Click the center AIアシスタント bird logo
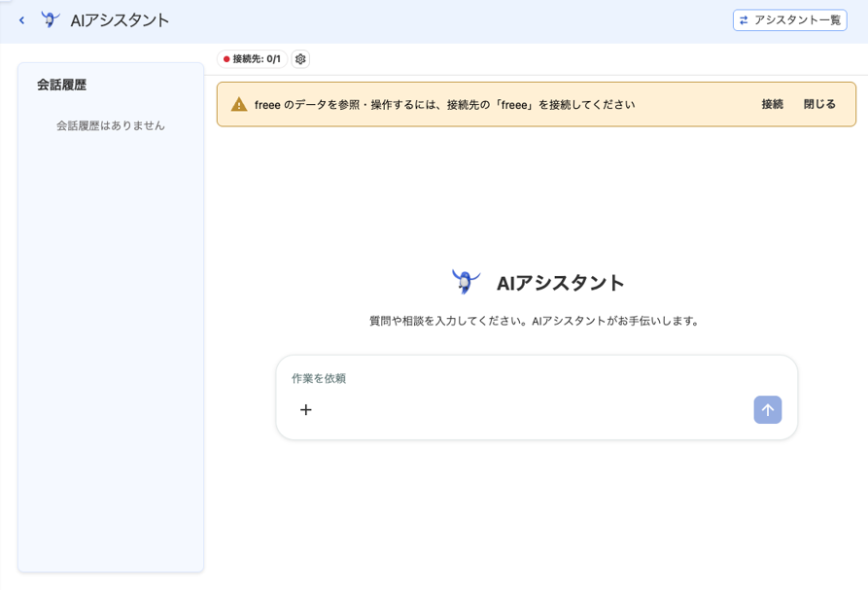 click(466, 282)
